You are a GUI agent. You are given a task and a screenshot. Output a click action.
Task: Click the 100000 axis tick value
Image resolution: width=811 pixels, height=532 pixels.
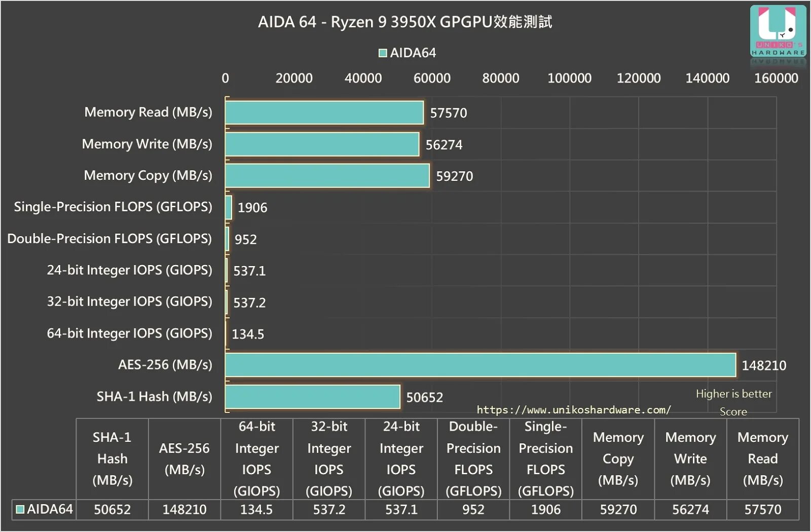pyautogui.click(x=570, y=78)
